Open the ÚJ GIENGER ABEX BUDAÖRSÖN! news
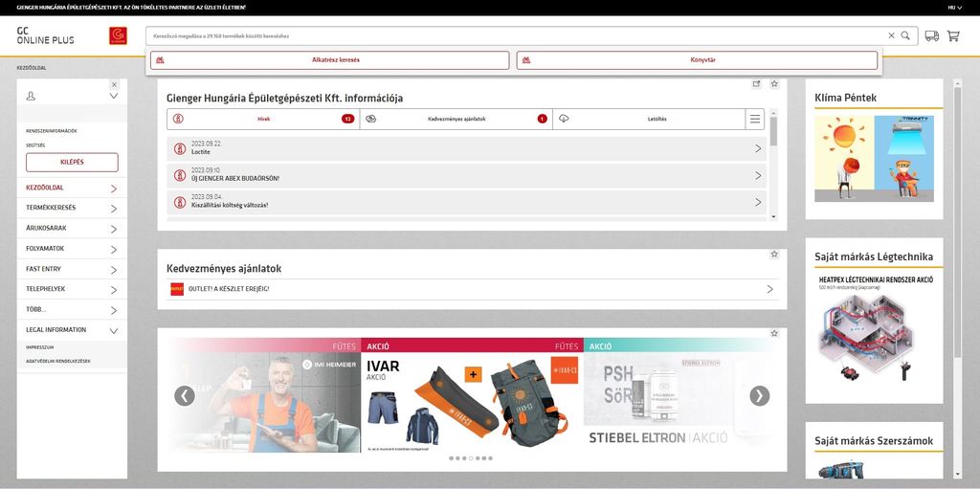Viewport: 980px width, 489px height. coord(467,176)
